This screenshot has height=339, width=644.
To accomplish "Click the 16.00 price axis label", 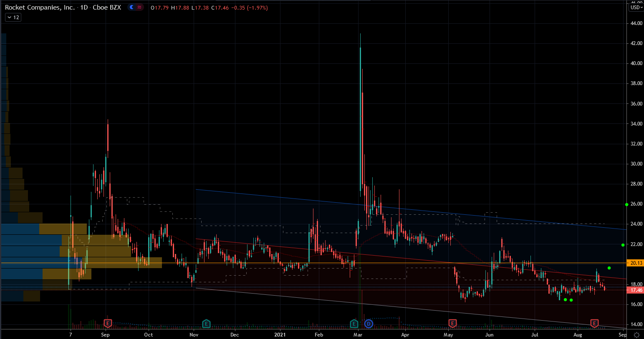I will click(636, 304).
